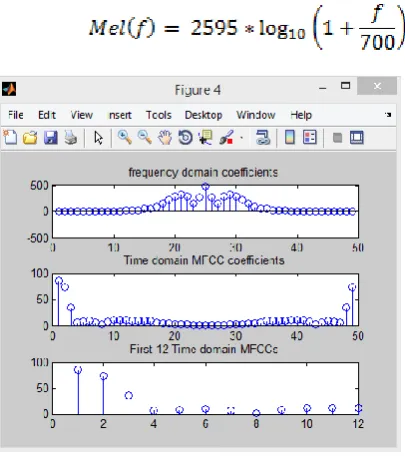The height and width of the screenshot is (461, 405).
Task: Select the Brush data tool
Action: click(226, 137)
